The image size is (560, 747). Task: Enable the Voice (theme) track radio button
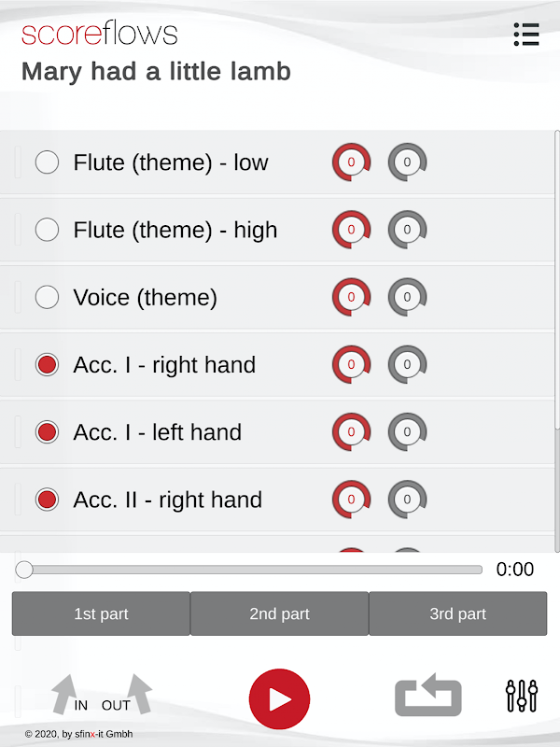pyautogui.click(x=47, y=297)
